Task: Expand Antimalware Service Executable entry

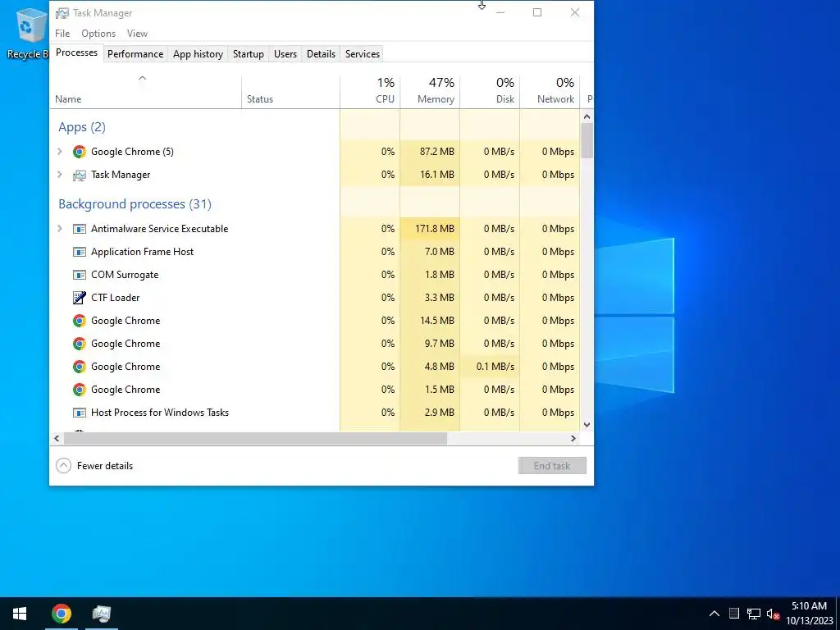Action: [x=59, y=229]
